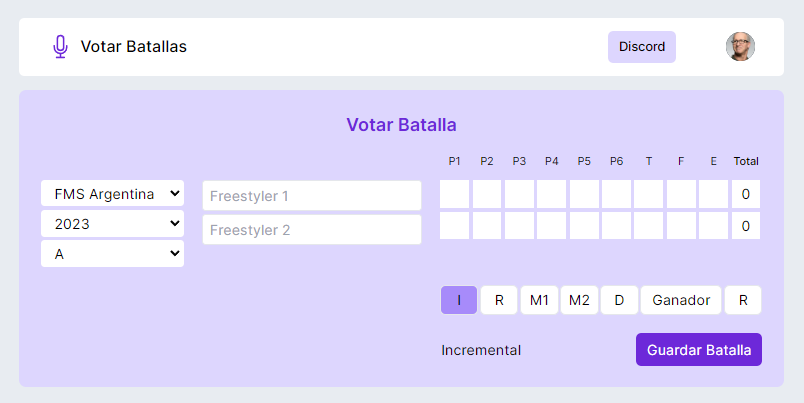Open the user profile avatar

tap(740, 47)
